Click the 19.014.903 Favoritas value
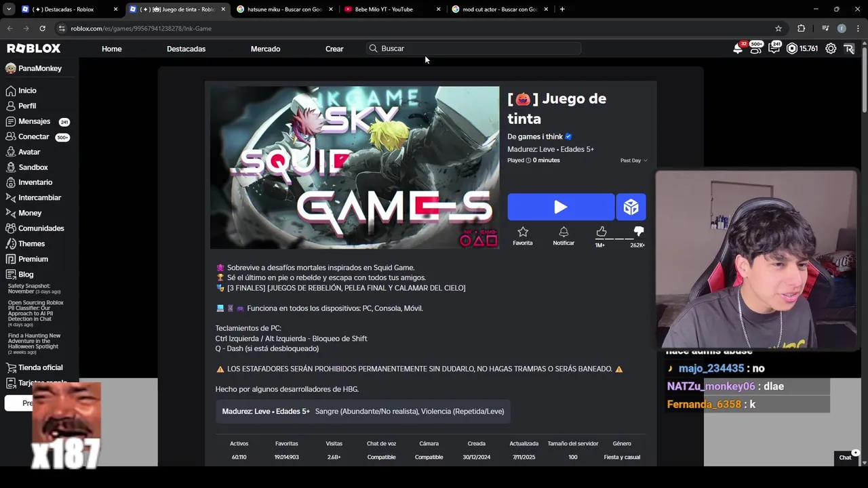The width and height of the screenshot is (868, 488). [287, 457]
